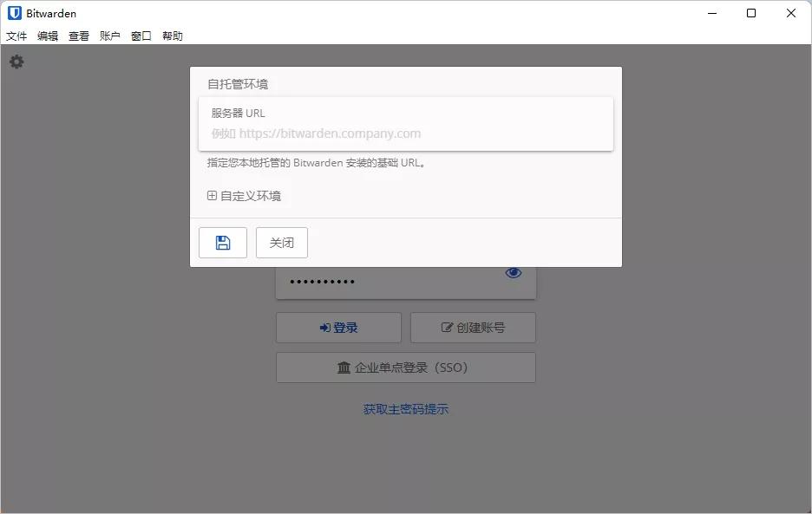Open the 账户 menu
812x514 pixels.
tap(109, 36)
